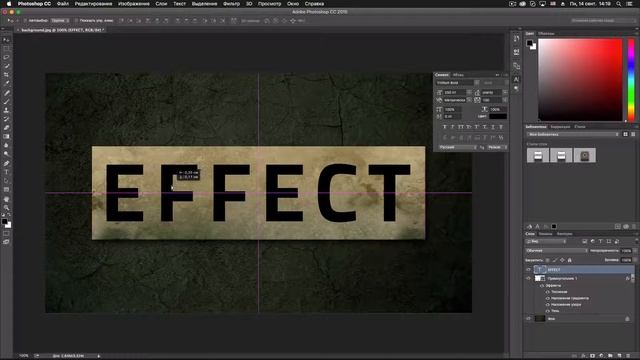Click the layer opacity input field
This screenshot has width=640, height=360.
[x=626, y=251]
